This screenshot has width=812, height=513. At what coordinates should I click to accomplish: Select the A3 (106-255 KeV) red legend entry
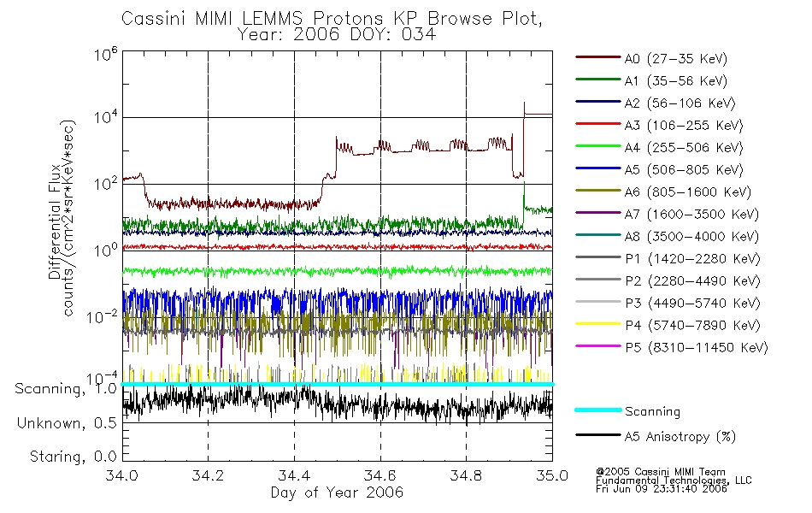pyautogui.click(x=659, y=125)
